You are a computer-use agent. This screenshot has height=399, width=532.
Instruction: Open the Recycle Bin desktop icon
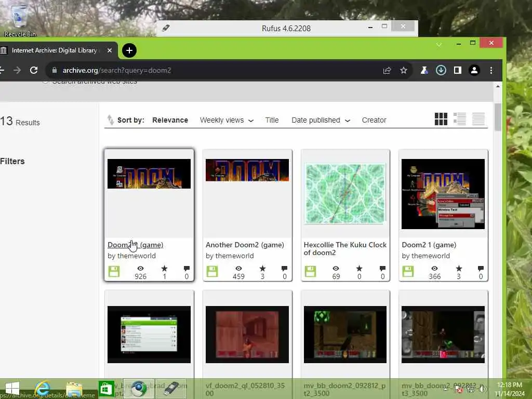click(x=20, y=20)
